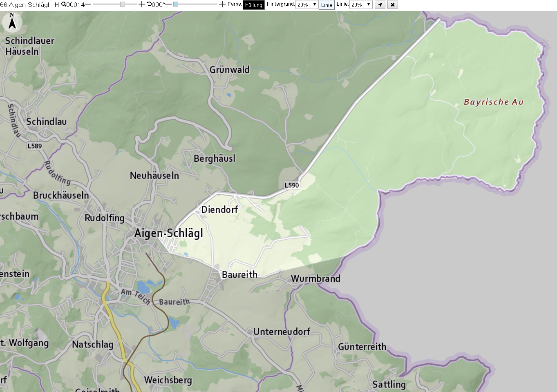Click the zoom magnifier icon in toolbar
The width and height of the screenshot is (557, 392).
tap(64, 4)
